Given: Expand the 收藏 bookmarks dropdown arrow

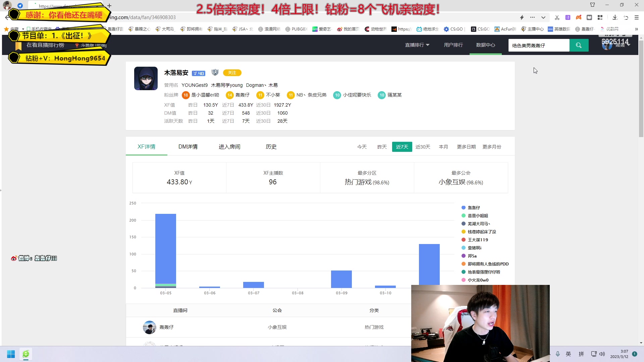Looking at the screenshot, I should (x=23, y=29).
